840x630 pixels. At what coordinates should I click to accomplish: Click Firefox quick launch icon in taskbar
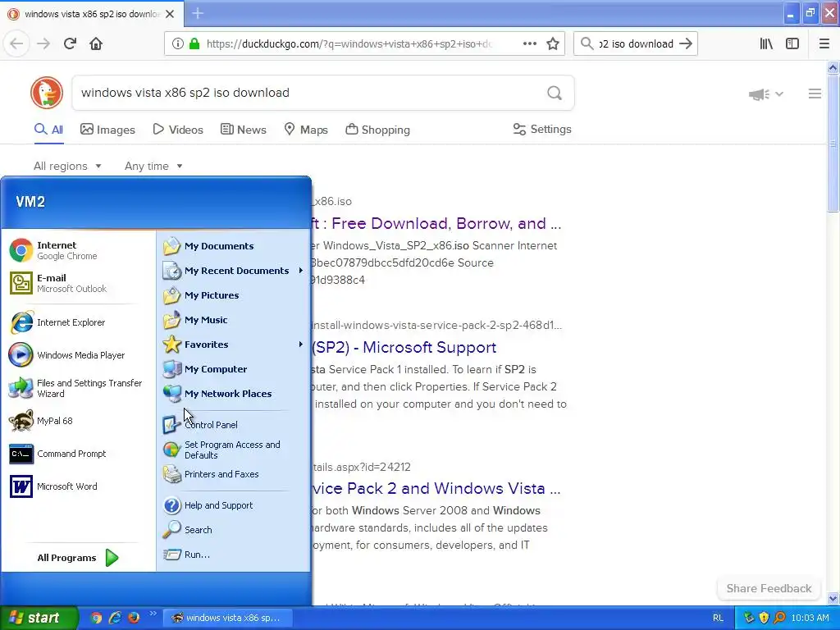coord(134,618)
